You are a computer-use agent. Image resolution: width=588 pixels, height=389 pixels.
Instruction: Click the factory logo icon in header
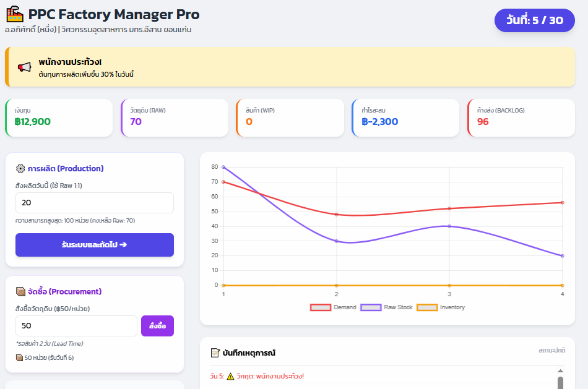15,14
